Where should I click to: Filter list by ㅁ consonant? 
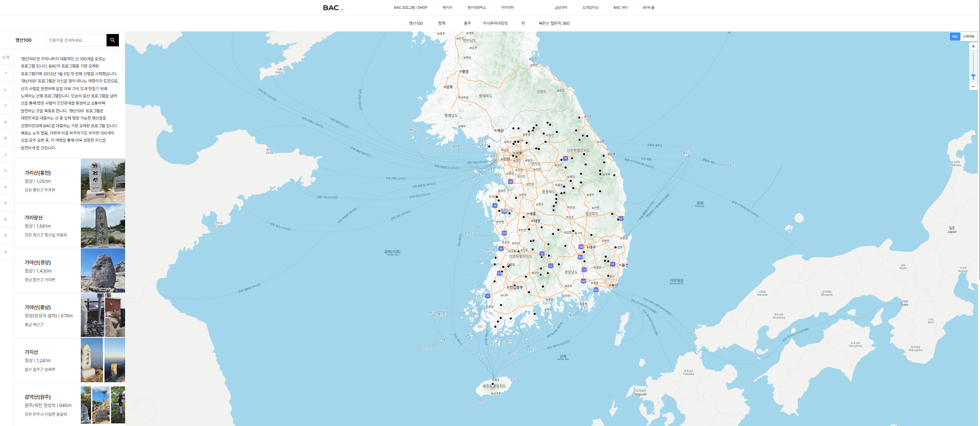point(6,122)
